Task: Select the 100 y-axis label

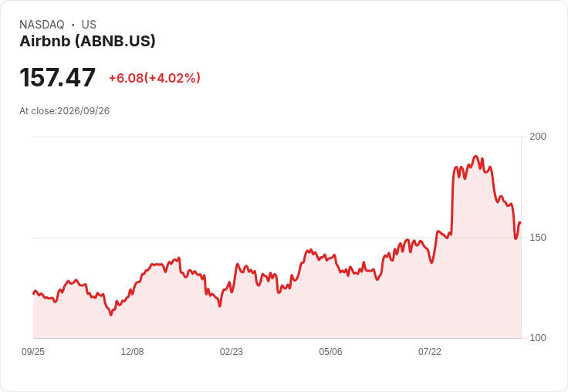Action: point(538,338)
